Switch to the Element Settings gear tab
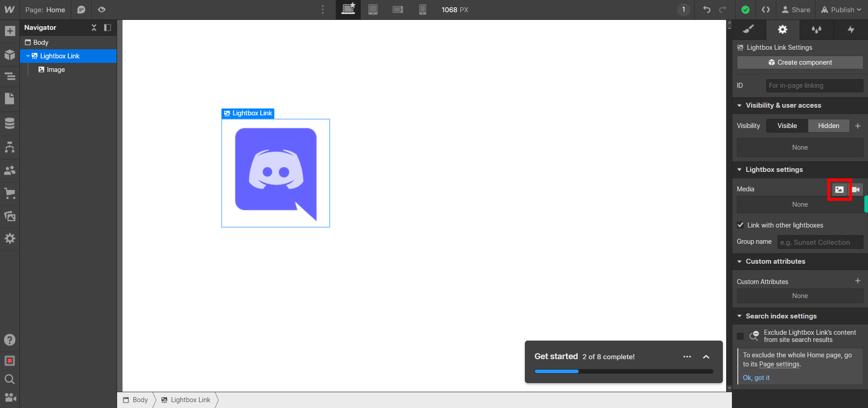The height and width of the screenshot is (408, 868). (x=783, y=29)
